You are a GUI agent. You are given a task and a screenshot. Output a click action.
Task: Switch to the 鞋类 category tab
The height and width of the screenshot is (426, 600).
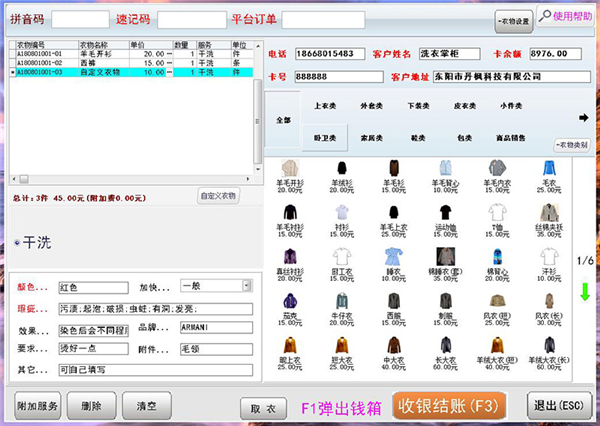(419, 138)
